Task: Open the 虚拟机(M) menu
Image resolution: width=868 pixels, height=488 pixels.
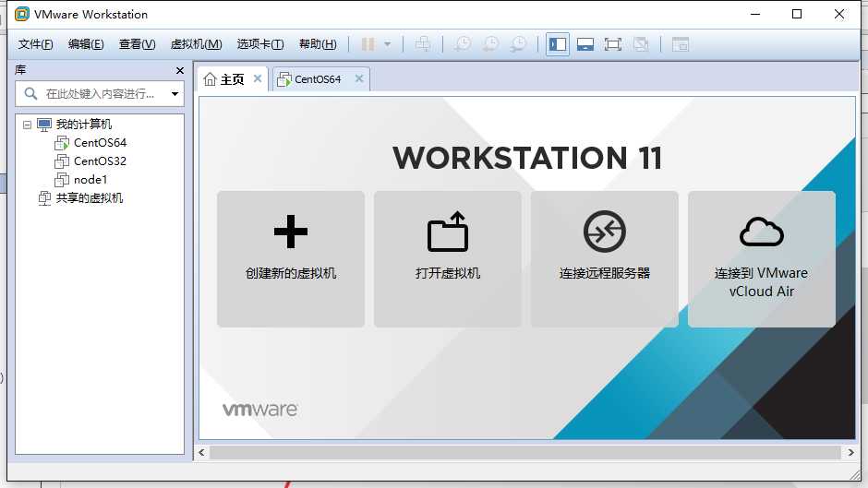Action: coord(196,44)
